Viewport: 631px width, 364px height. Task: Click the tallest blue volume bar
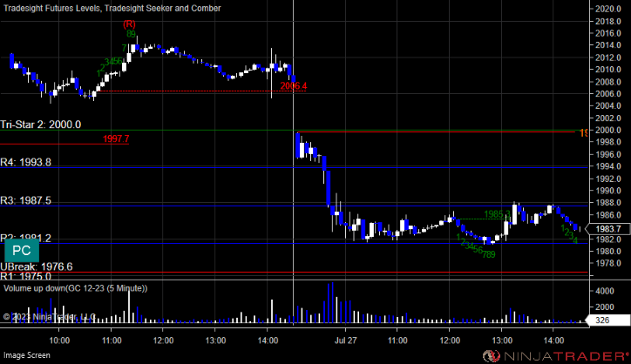[x=332, y=302]
